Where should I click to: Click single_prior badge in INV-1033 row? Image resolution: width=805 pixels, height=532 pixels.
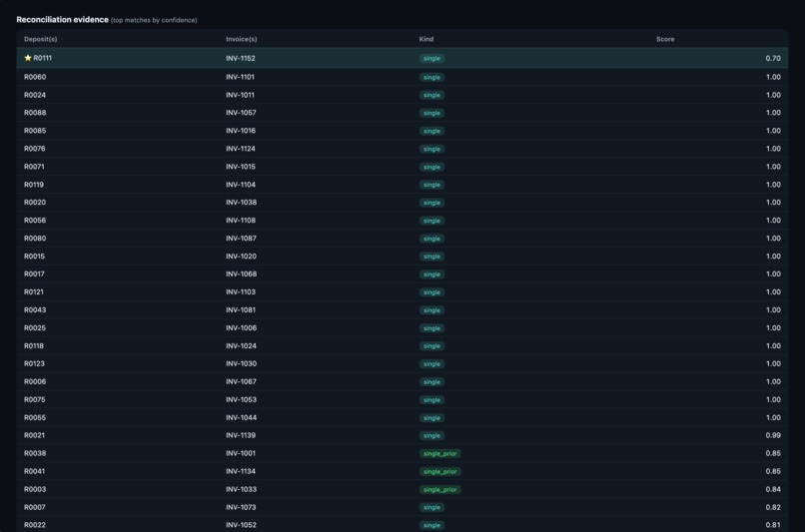coord(440,489)
